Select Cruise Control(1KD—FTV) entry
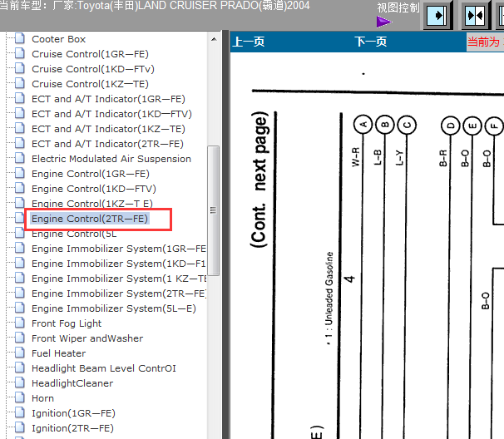 pos(93,69)
